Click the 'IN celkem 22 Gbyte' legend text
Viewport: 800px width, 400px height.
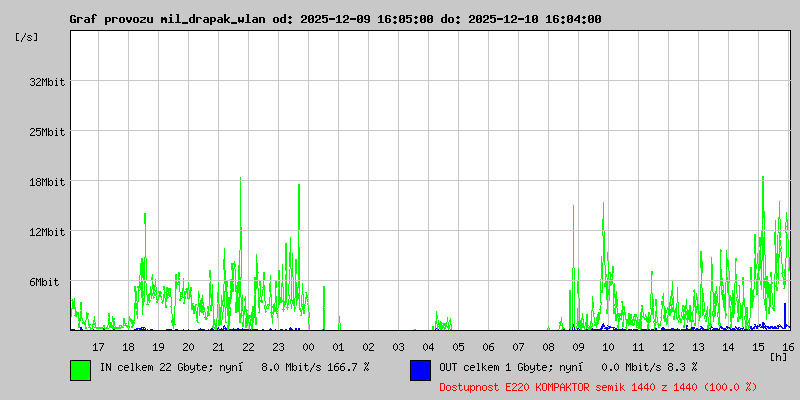click(x=233, y=367)
